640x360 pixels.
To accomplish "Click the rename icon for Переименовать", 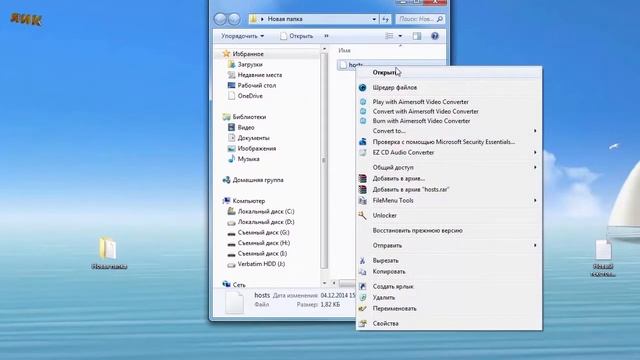I will click(362, 309).
